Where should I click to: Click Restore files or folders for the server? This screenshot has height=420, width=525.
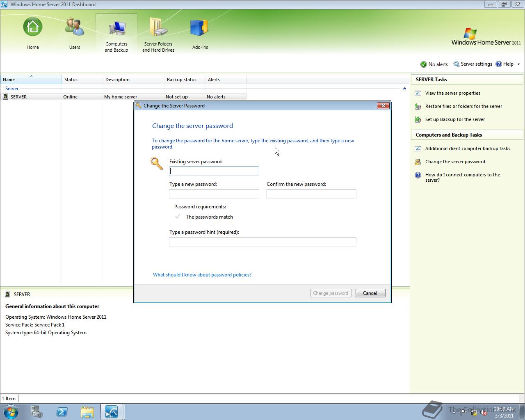click(463, 106)
